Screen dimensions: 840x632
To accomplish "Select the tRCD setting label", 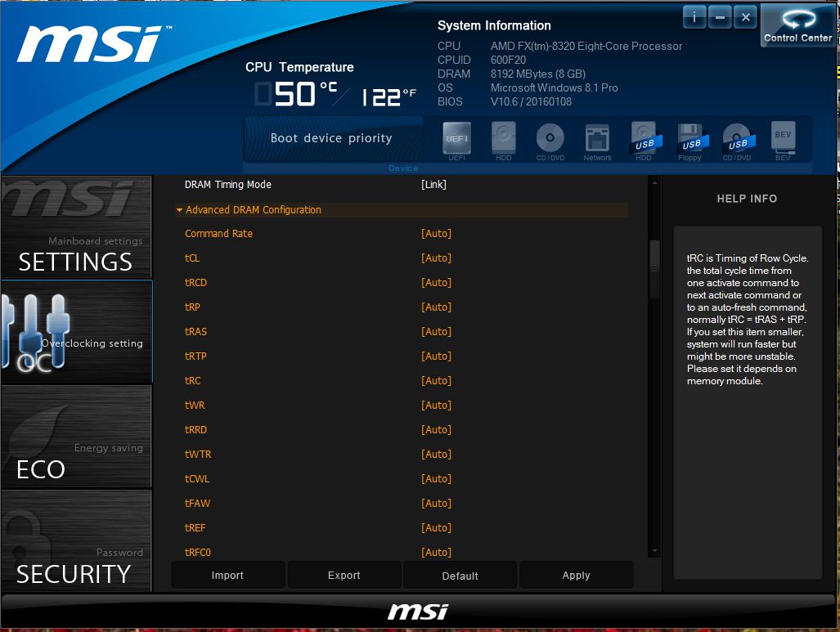I will coord(195,282).
